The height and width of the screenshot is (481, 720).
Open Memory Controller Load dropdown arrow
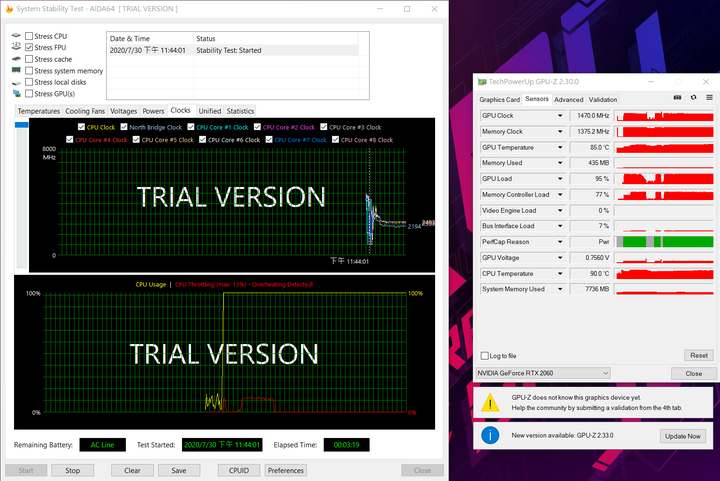(560, 195)
